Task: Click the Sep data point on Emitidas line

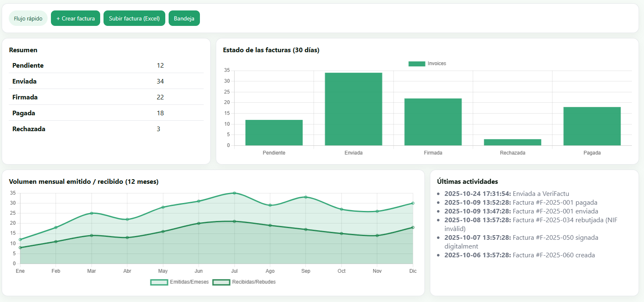Action: point(306,197)
